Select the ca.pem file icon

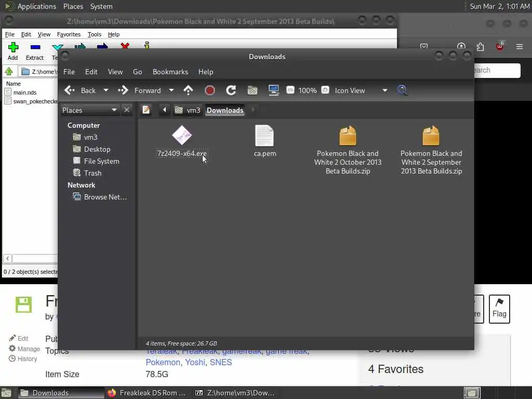coord(264,136)
